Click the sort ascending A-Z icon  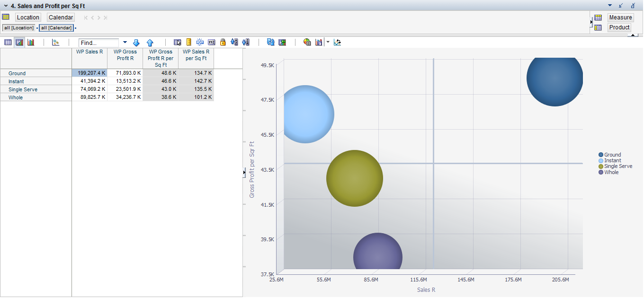234,42
